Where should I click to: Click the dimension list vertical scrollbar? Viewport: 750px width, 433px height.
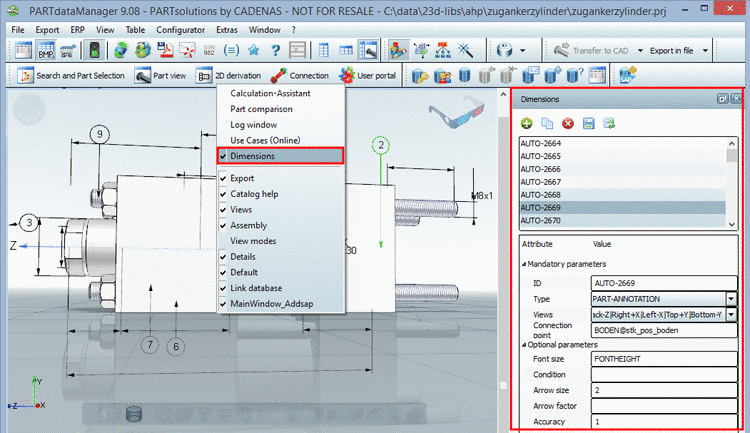click(731, 182)
